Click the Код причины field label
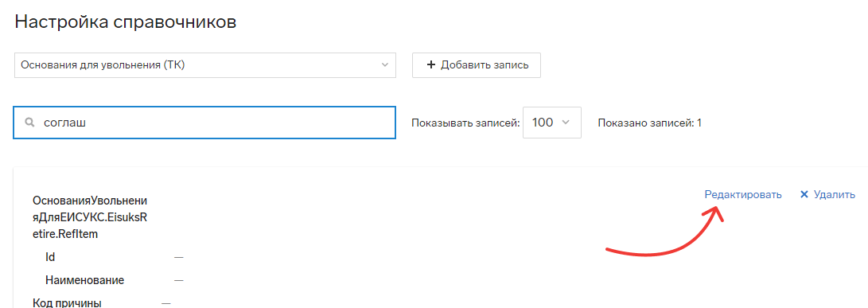Viewport: 868px width, 308px height. [x=67, y=303]
